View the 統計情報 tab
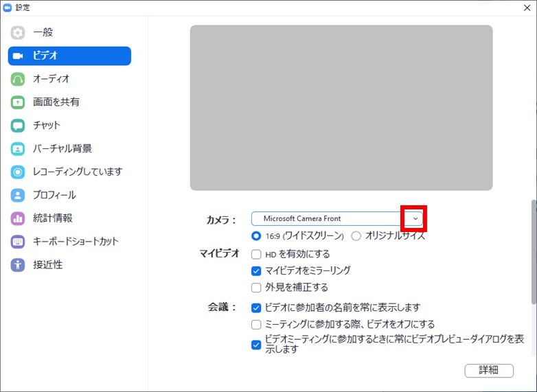This screenshot has height=392, width=537. coord(69,218)
